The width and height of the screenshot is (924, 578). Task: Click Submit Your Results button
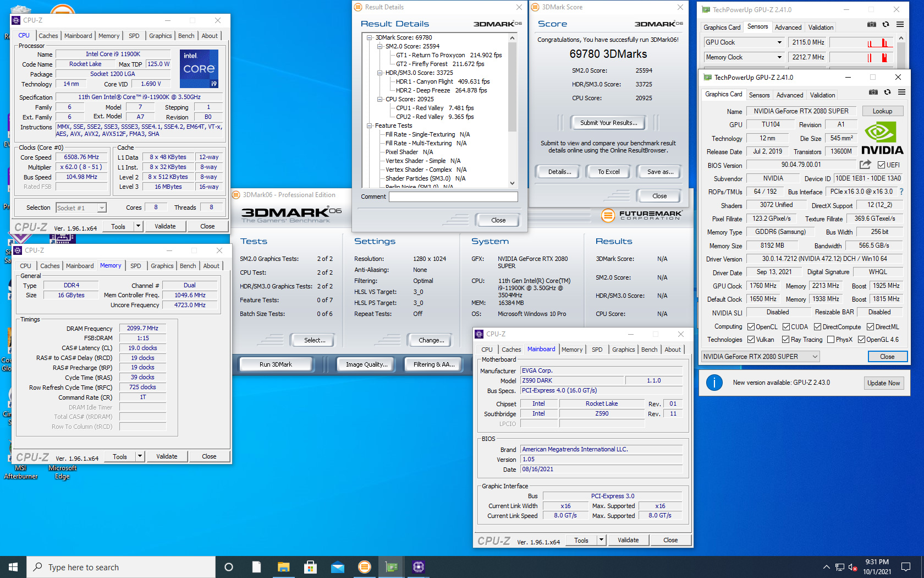coord(609,123)
